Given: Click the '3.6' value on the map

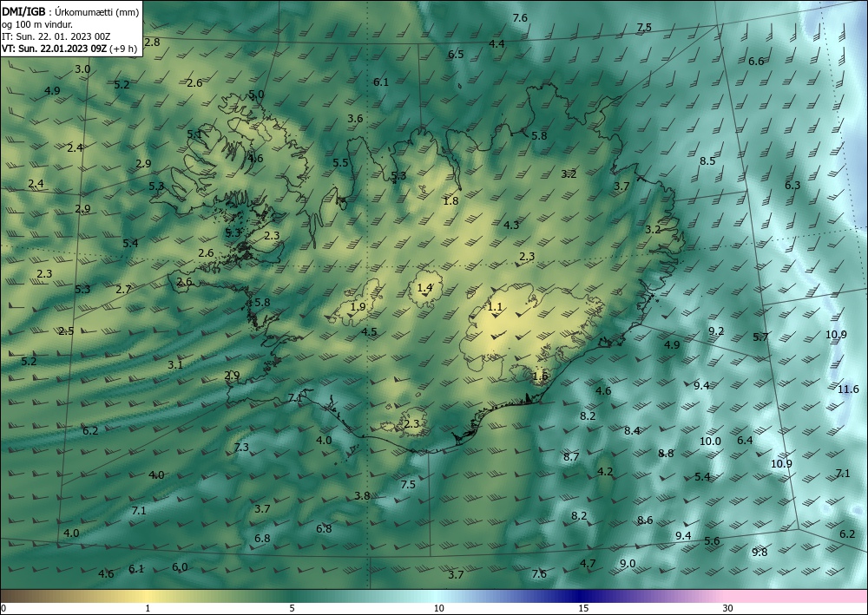Looking at the screenshot, I should 355,118.
